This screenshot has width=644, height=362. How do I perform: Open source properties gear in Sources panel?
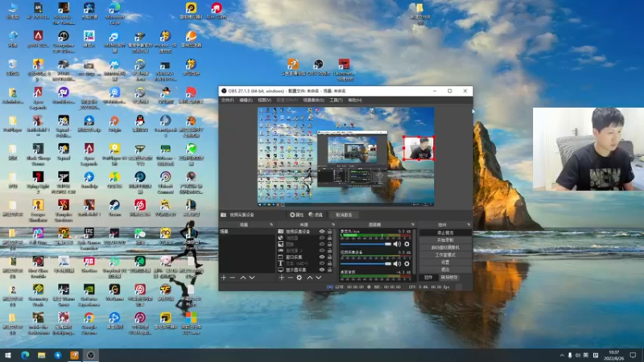[299, 278]
